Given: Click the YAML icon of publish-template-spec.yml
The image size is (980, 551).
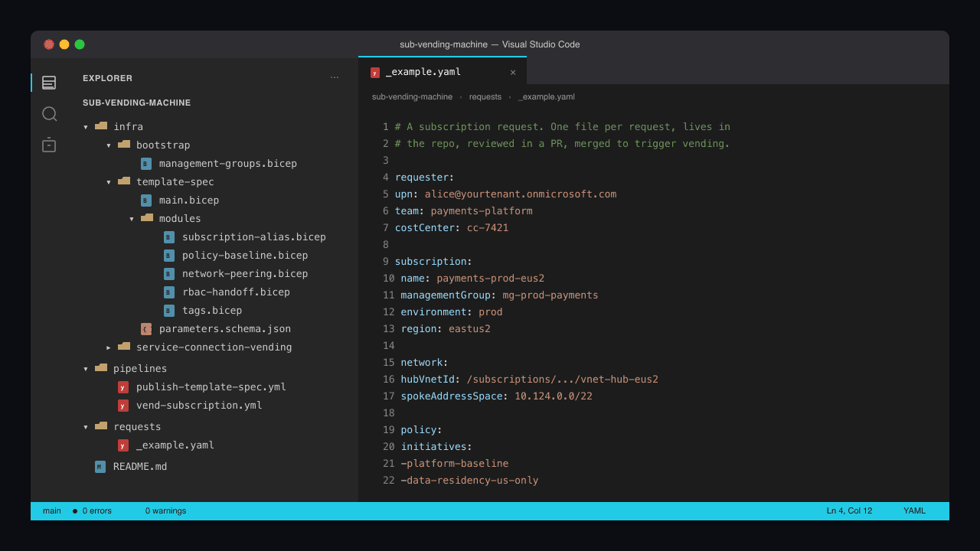Looking at the screenshot, I should pyautogui.click(x=123, y=387).
